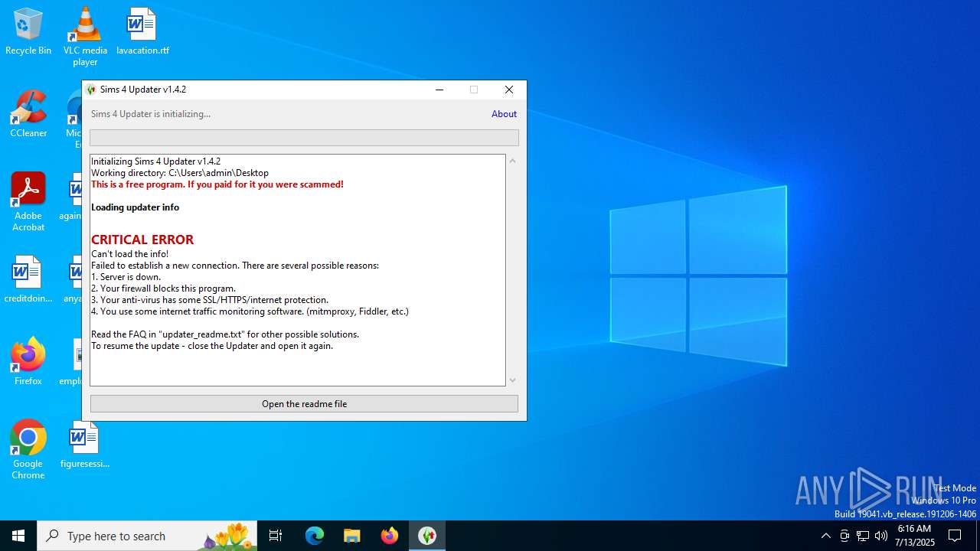Click the '1. Server is down.' line
The image size is (980, 551).
pos(126,277)
